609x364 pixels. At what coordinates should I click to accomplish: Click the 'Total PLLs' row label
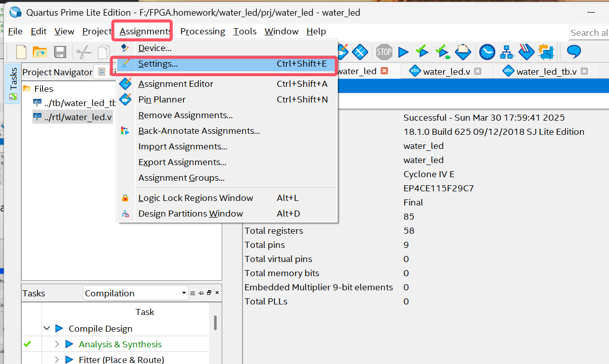click(x=266, y=301)
